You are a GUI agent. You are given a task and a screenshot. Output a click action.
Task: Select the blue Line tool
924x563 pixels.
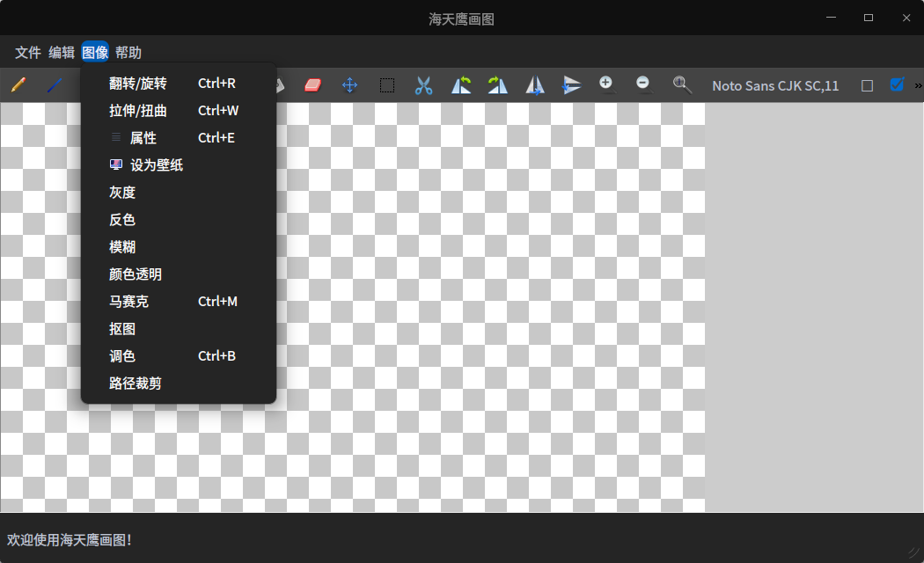click(x=55, y=85)
